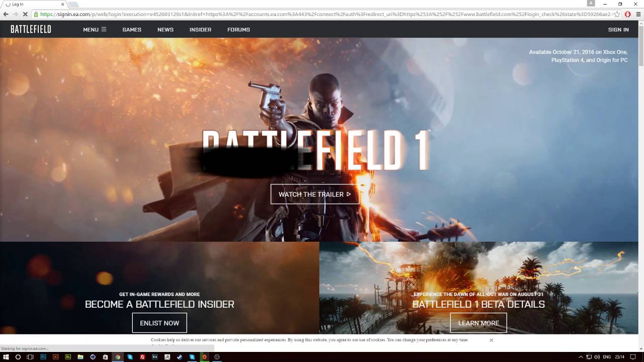Screen dimensions: 644x362
Task: Click the network icon in system tray
Action: pyautogui.click(x=589, y=357)
